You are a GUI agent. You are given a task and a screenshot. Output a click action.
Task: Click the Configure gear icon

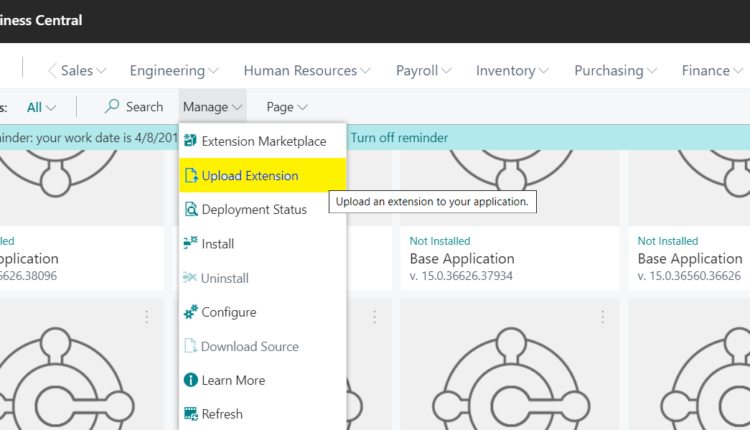tap(190, 312)
